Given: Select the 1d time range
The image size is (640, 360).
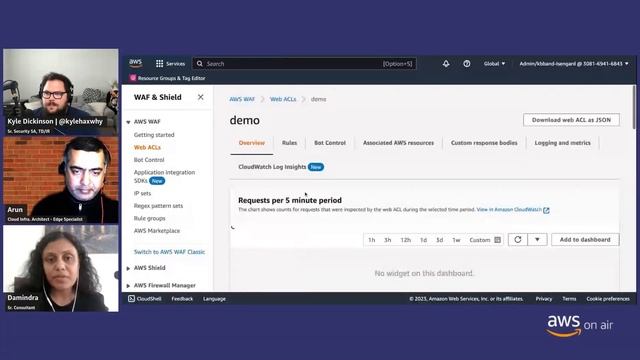Looking at the screenshot, I should point(423,240).
